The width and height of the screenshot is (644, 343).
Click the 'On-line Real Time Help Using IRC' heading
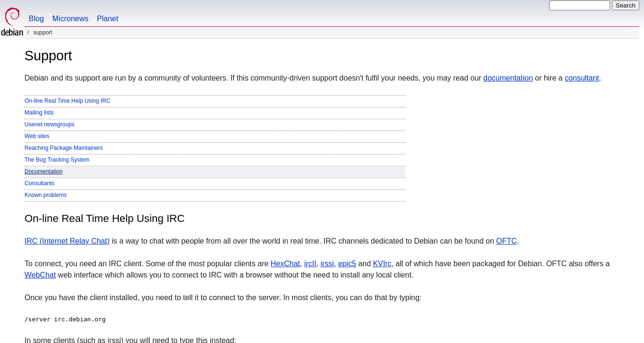coord(105,219)
